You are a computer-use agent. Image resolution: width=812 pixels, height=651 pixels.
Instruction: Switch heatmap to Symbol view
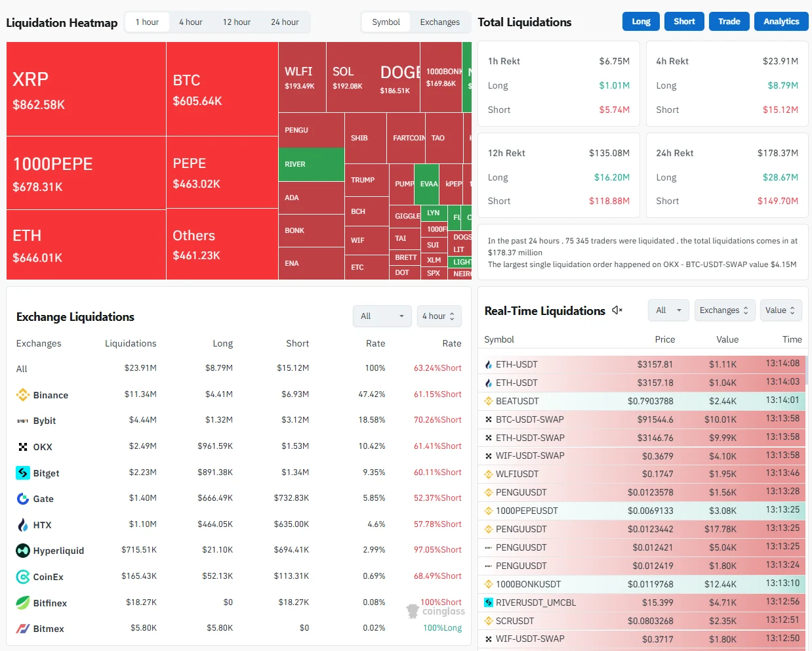386,22
